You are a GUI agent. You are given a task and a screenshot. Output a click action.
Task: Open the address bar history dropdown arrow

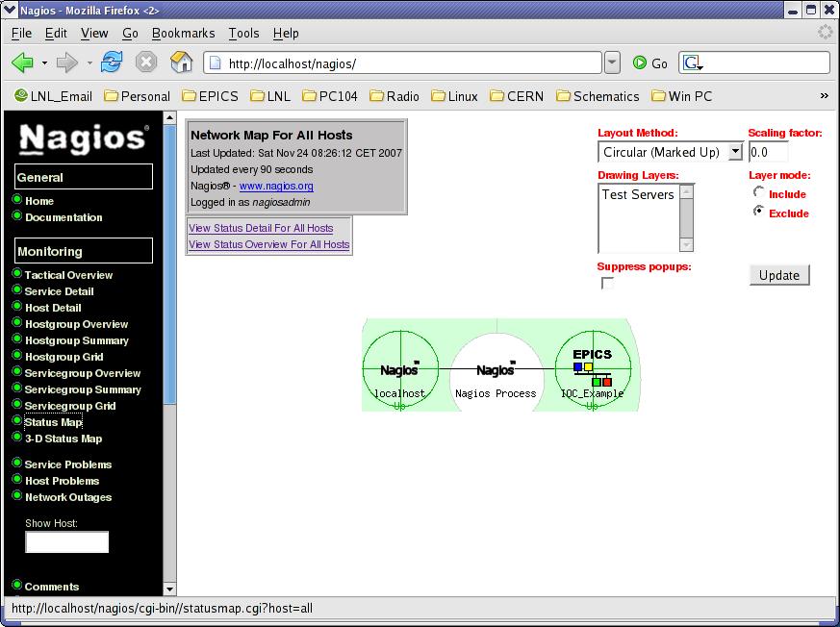click(x=611, y=62)
